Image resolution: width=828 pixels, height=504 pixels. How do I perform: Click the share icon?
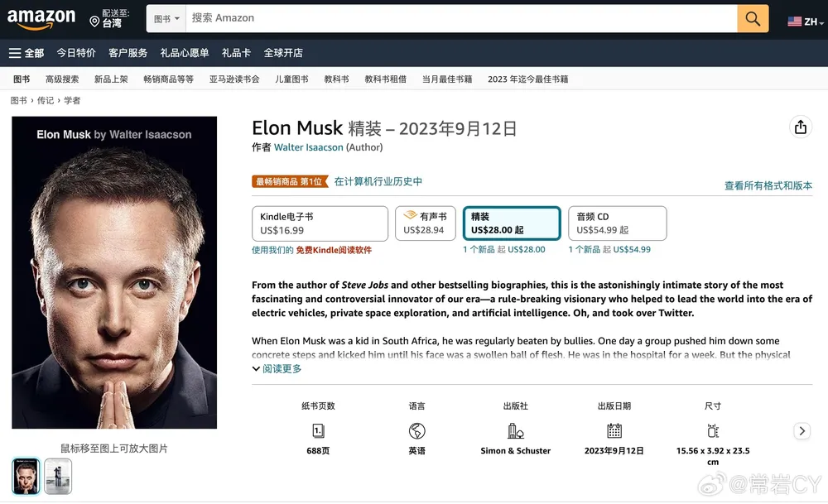pyautogui.click(x=800, y=127)
